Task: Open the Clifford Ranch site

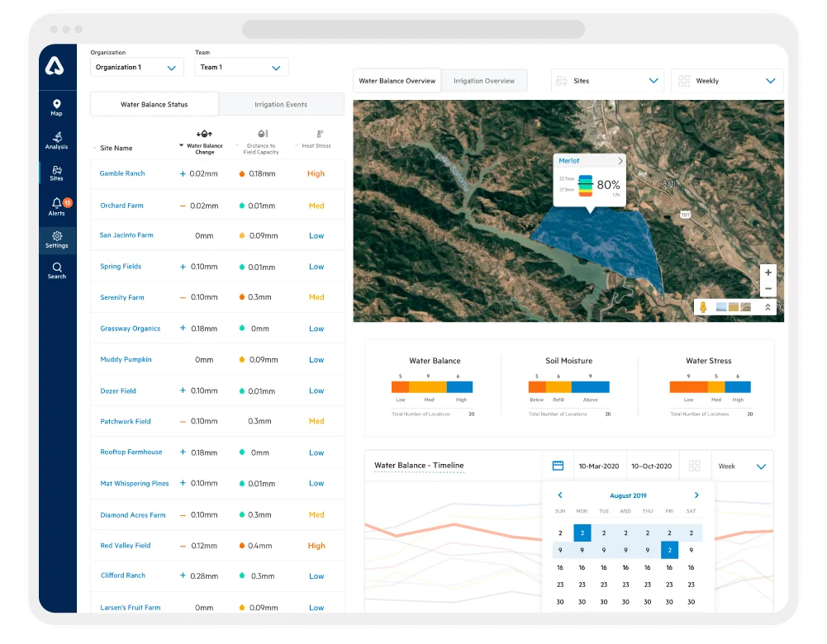Action: (x=123, y=575)
